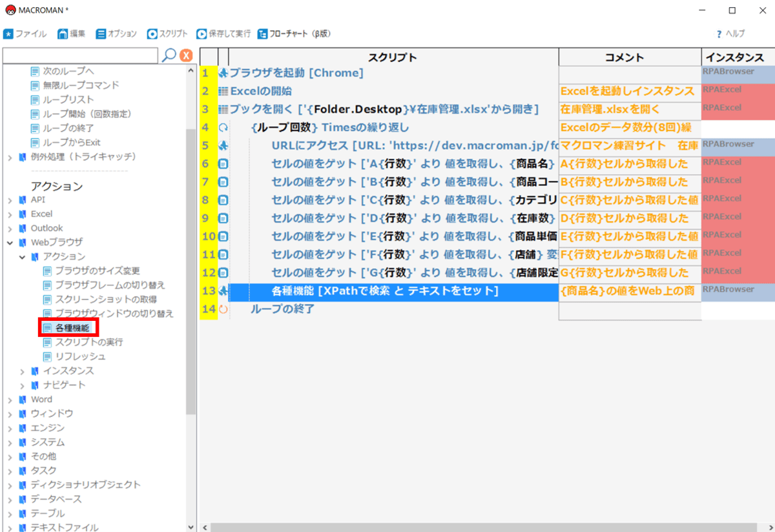The width and height of the screenshot is (775, 532).
Task: Click the loop end icon on row 14
Action: tap(223, 309)
